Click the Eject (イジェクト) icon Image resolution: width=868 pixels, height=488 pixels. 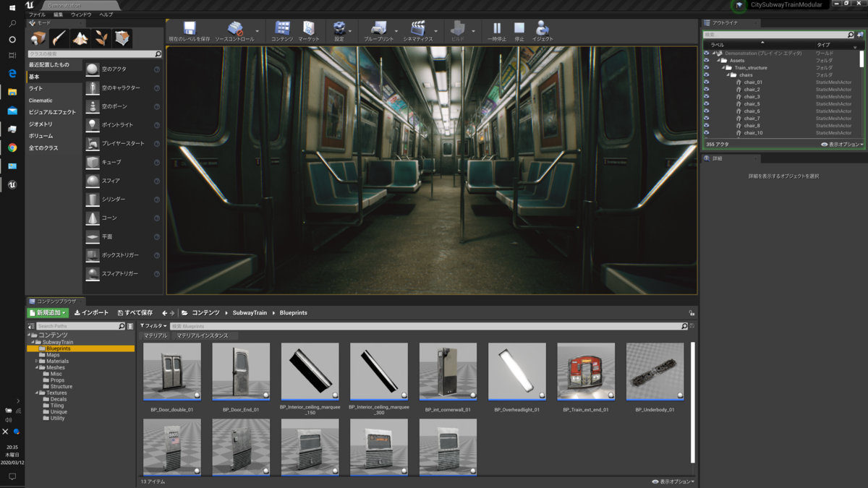[x=542, y=28]
